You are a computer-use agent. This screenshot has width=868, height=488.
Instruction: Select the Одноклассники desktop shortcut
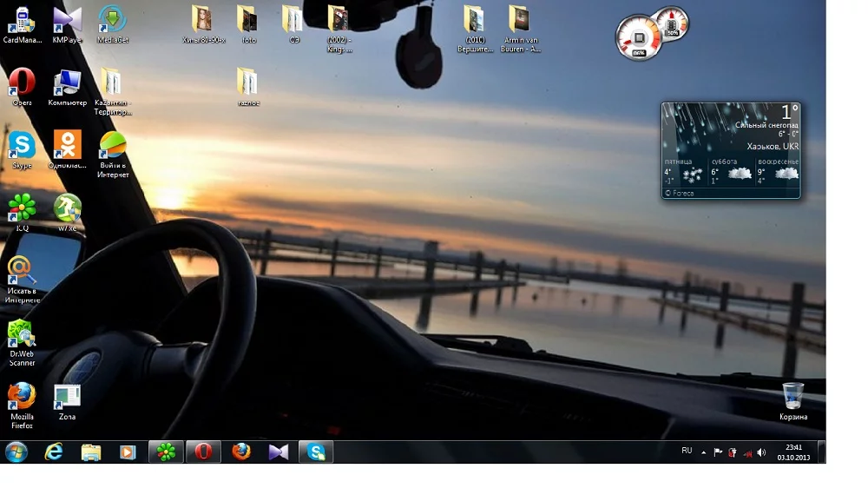point(67,145)
